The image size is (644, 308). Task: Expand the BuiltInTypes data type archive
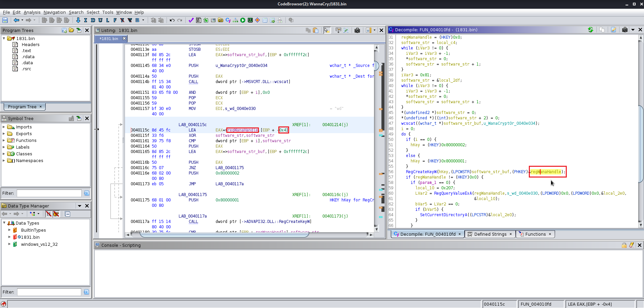pos(9,230)
